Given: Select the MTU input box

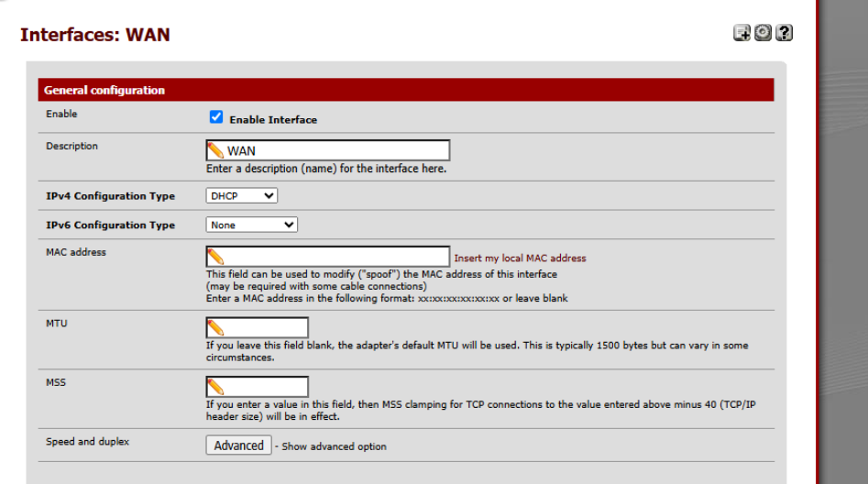Looking at the screenshot, I should coord(265,328).
